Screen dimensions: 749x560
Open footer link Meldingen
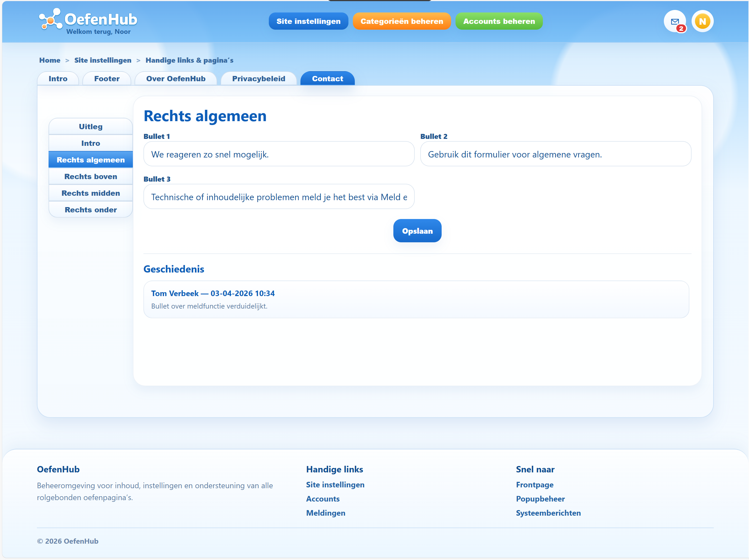pos(326,513)
